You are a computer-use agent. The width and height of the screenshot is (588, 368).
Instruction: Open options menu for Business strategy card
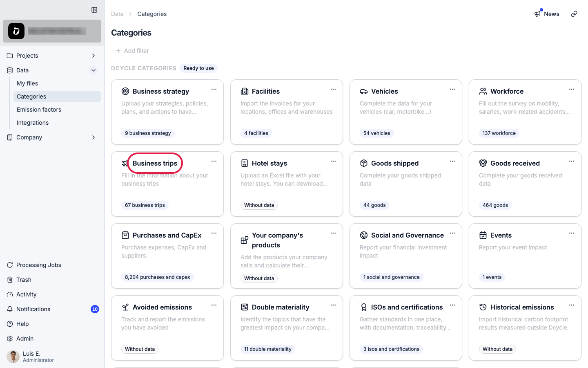[214, 89]
